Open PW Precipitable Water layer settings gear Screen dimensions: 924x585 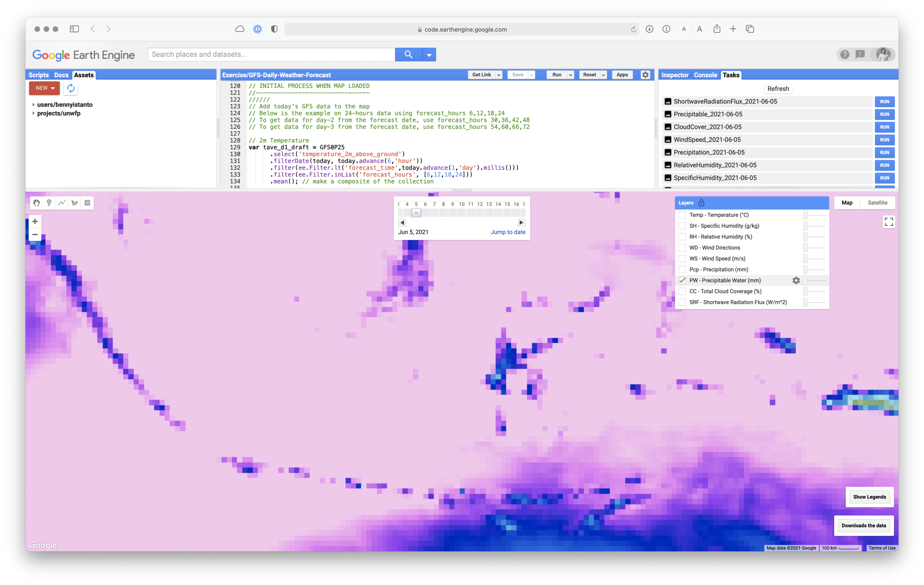click(x=796, y=280)
